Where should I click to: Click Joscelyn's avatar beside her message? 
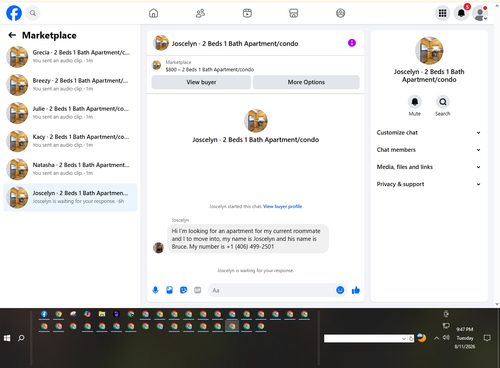coord(158,248)
